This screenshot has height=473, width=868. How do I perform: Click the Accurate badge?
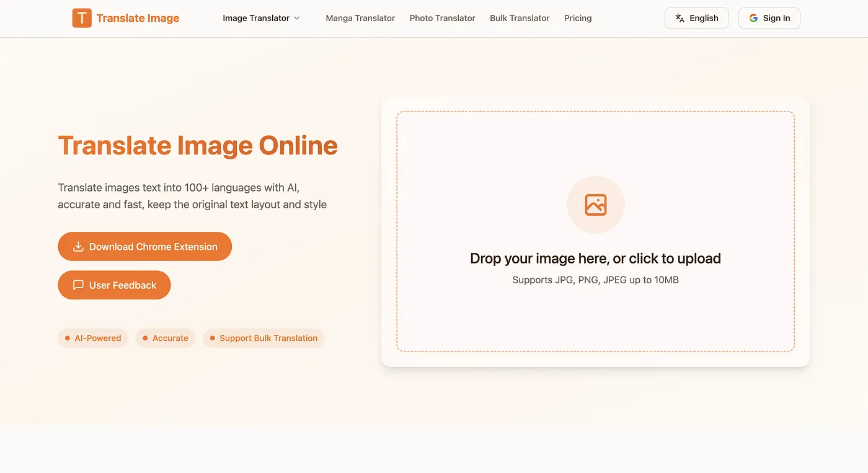click(x=166, y=338)
